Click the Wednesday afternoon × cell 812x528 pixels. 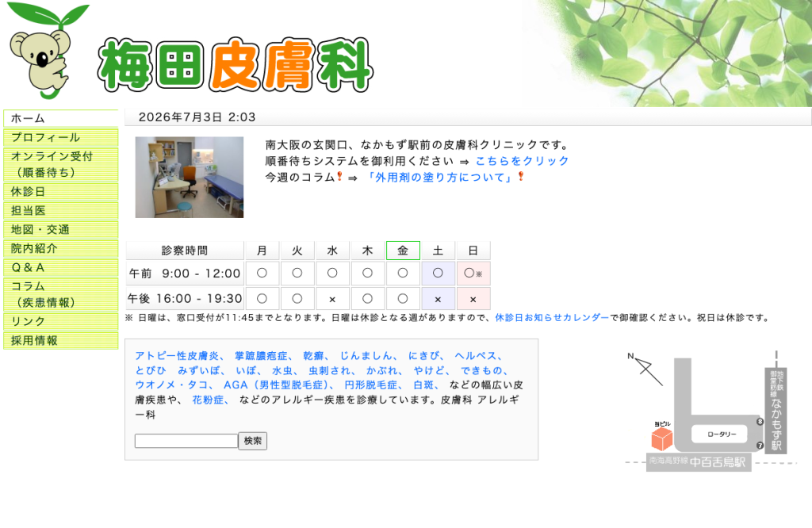(332, 299)
